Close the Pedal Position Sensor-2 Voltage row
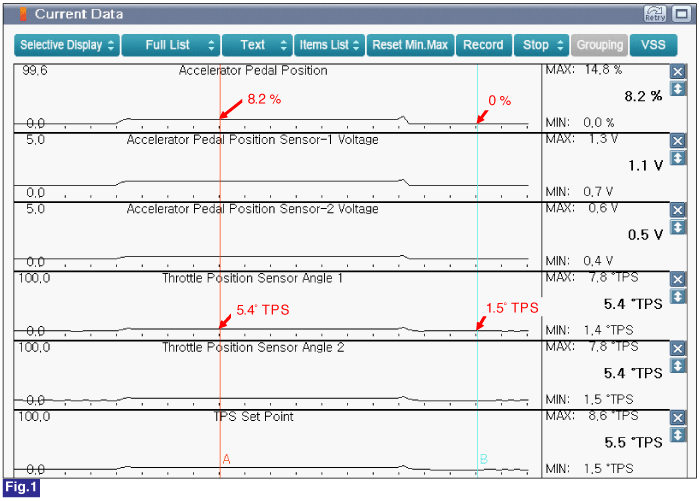Image resolution: width=700 pixels, height=501 pixels. (x=678, y=210)
